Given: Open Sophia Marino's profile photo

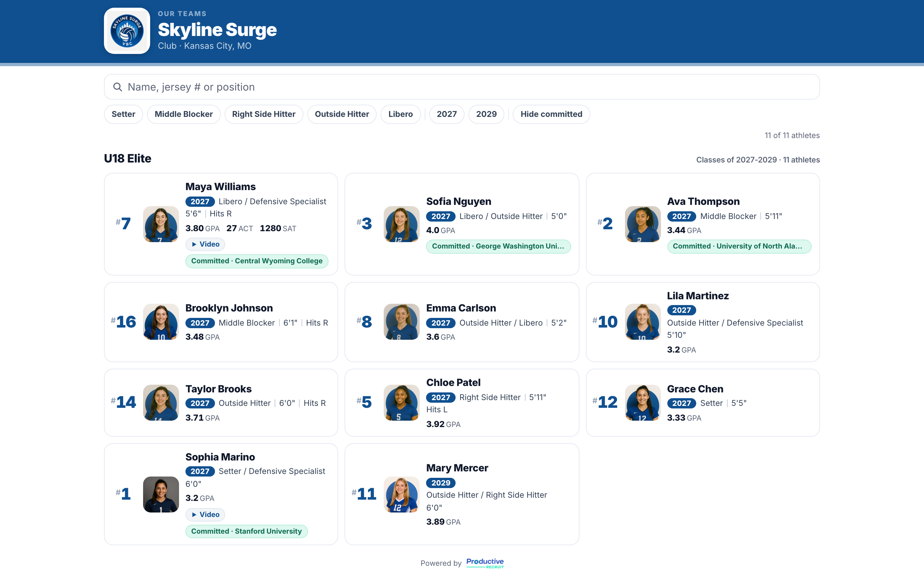Looking at the screenshot, I should pos(161,494).
